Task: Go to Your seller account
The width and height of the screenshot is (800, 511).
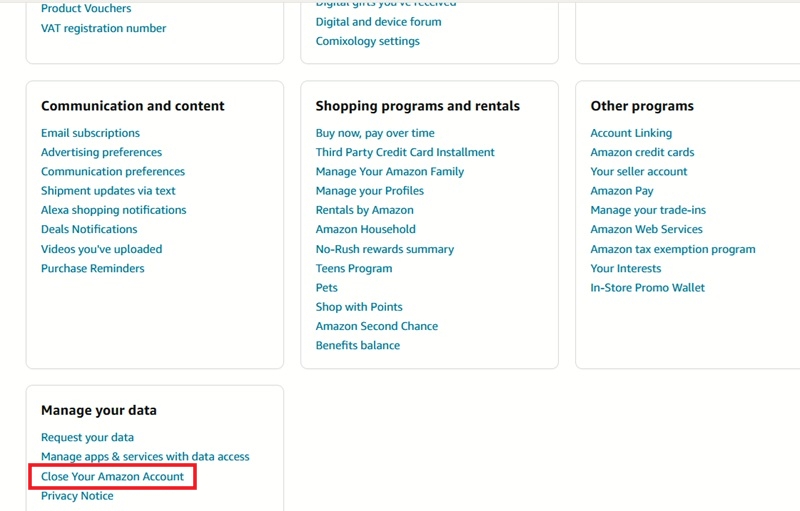Action: coord(639,172)
